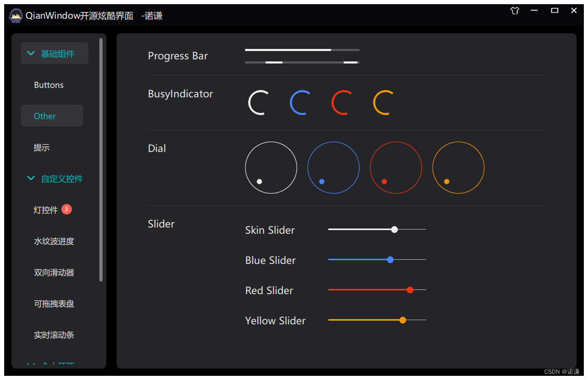The height and width of the screenshot is (380, 588).
Task: Click the QianWindow app avatar icon
Action: [x=16, y=16]
